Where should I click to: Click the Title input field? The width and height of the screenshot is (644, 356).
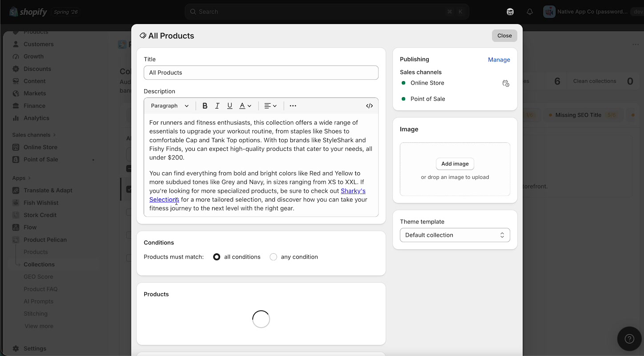click(261, 73)
